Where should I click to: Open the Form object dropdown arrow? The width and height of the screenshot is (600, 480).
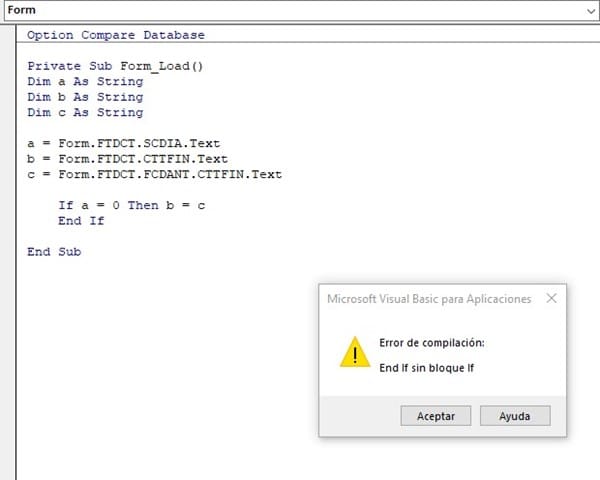(589, 10)
